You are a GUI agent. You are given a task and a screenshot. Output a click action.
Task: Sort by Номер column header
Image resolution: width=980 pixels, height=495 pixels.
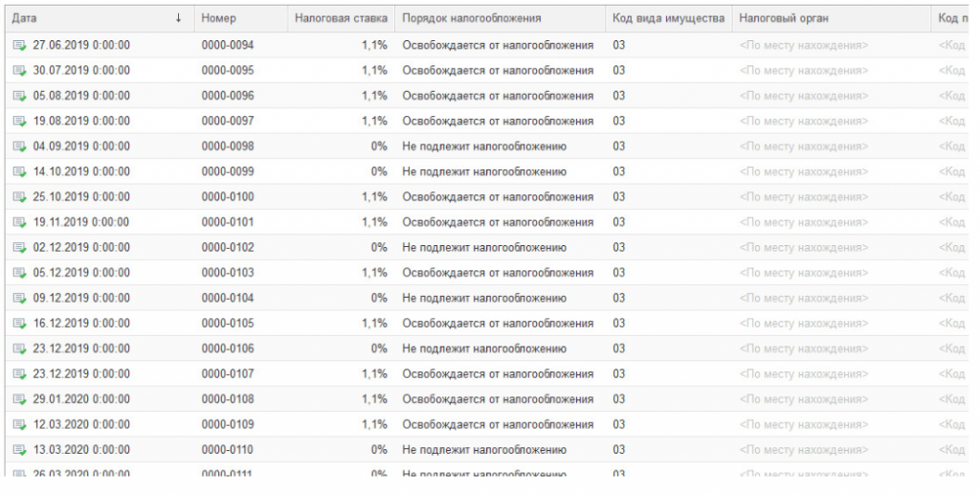[x=219, y=18]
